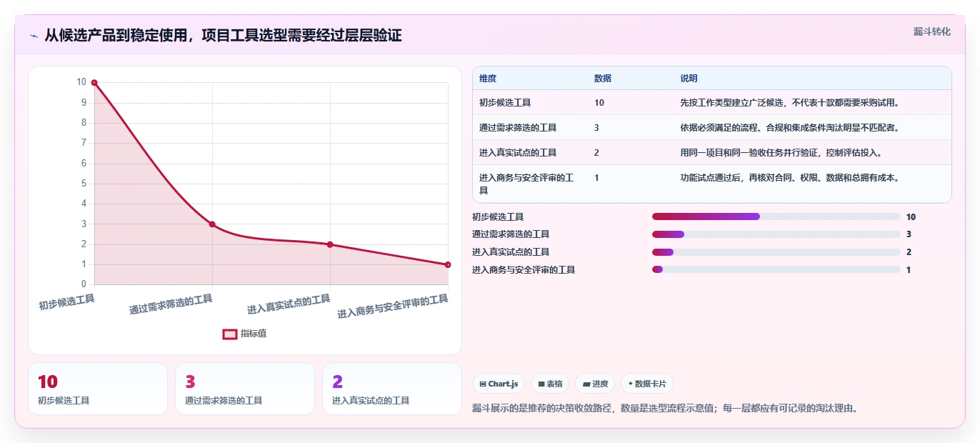The image size is (980, 443).
Task: Click the footnote starting 漏斗展示的是推荐的决策
Action: coord(665,409)
